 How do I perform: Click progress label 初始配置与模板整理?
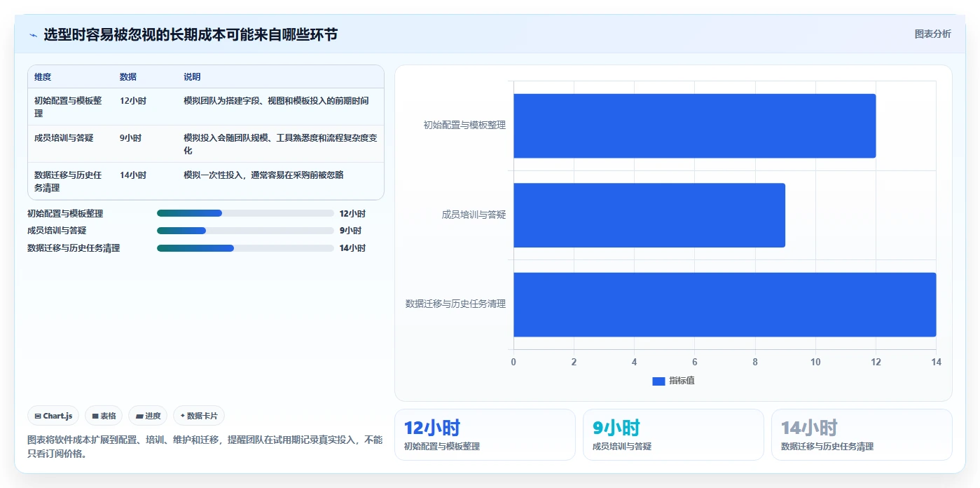[x=65, y=214]
